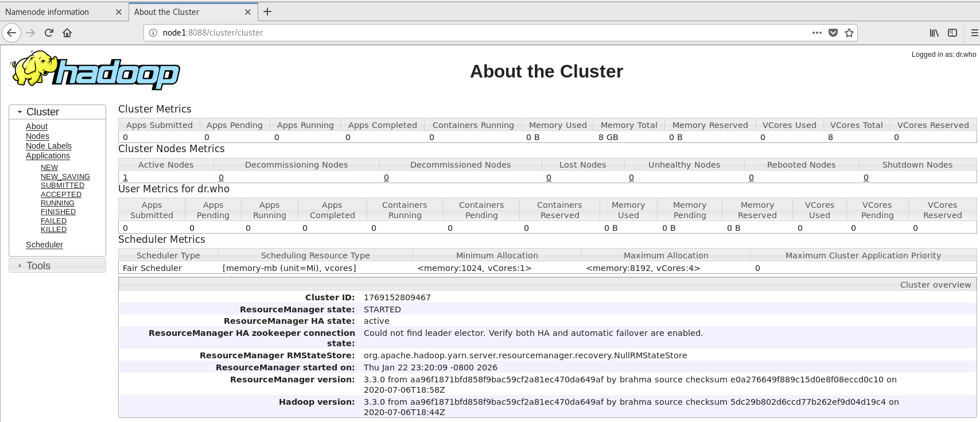This screenshot has height=422, width=980.
Task: Open Shutdown Nodes count link
Action: [x=866, y=177]
